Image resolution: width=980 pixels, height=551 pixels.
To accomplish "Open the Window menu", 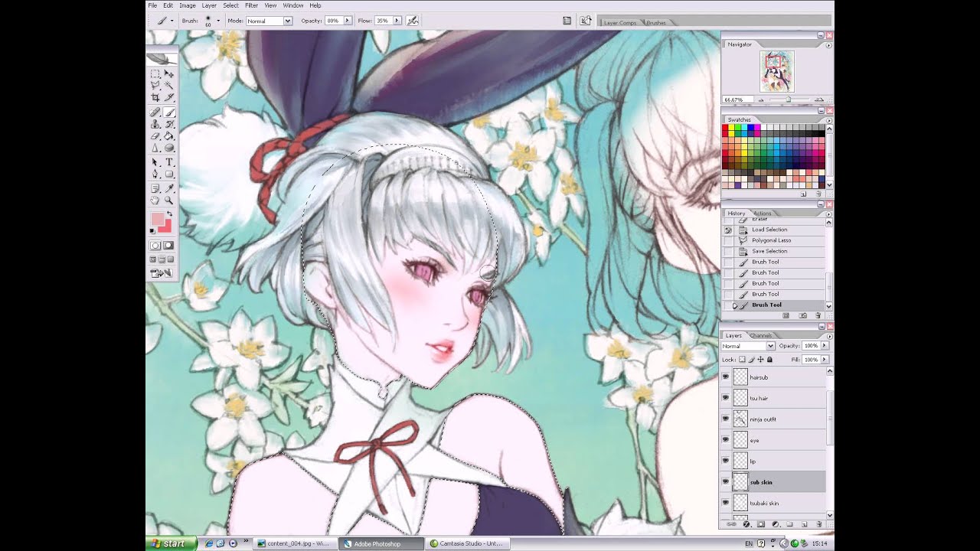I will pos(293,5).
